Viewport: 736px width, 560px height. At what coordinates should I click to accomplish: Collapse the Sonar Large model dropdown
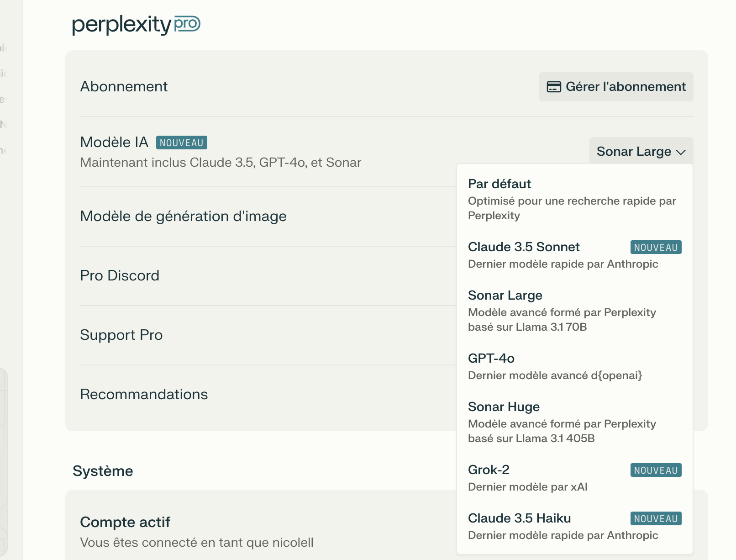tap(641, 151)
